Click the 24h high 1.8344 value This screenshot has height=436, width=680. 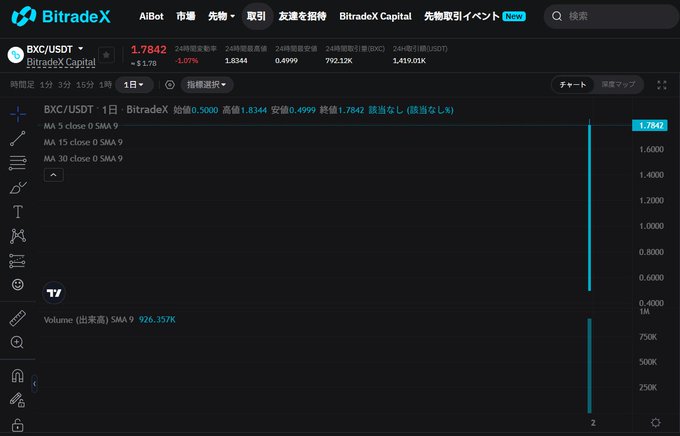[x=236, y=61]
